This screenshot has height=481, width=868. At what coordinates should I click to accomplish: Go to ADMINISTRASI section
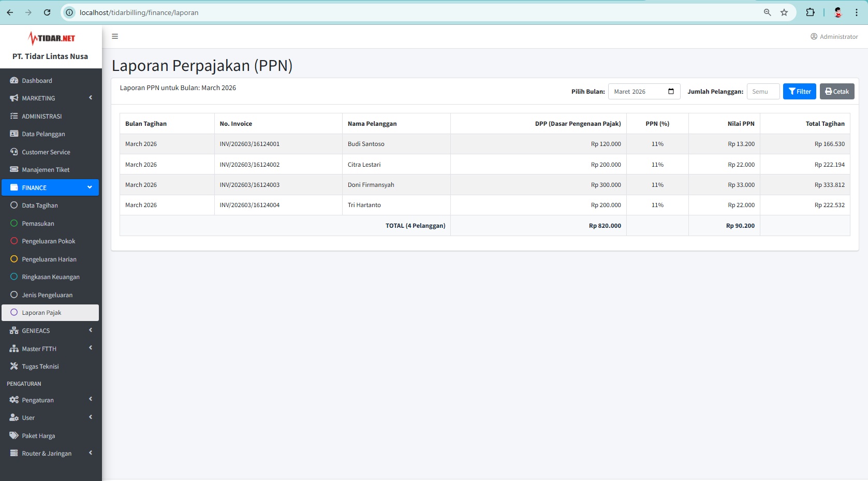(50, 116)
